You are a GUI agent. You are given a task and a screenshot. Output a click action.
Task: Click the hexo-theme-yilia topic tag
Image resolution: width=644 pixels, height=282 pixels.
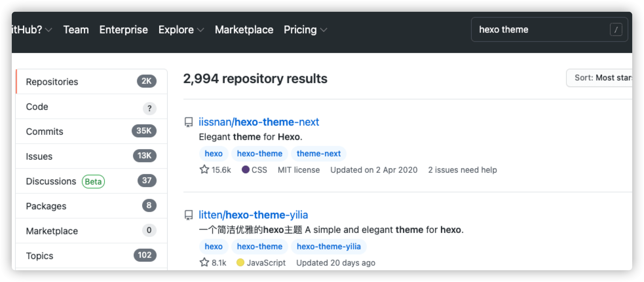[x=329, y=247]
